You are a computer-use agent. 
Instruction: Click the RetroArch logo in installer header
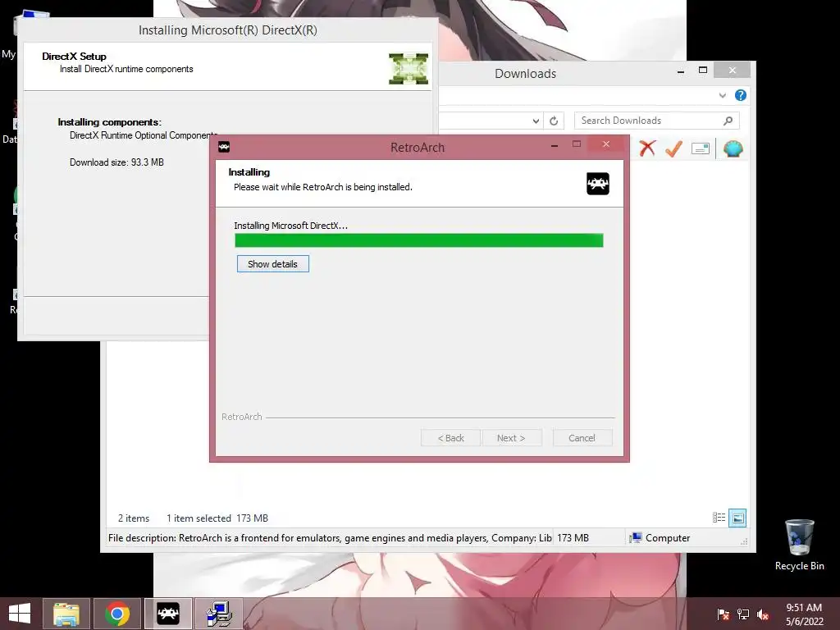(x=598, y=184)
